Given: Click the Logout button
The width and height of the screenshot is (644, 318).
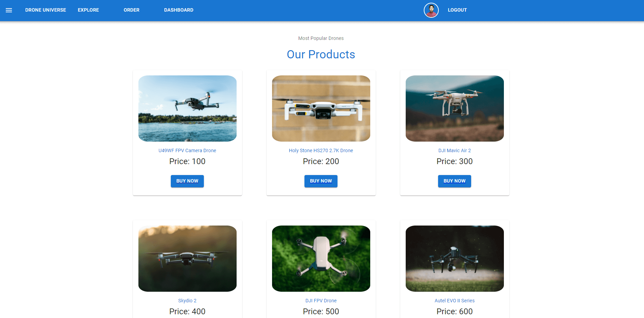Looking at the screenshot, I should point(457,10).
